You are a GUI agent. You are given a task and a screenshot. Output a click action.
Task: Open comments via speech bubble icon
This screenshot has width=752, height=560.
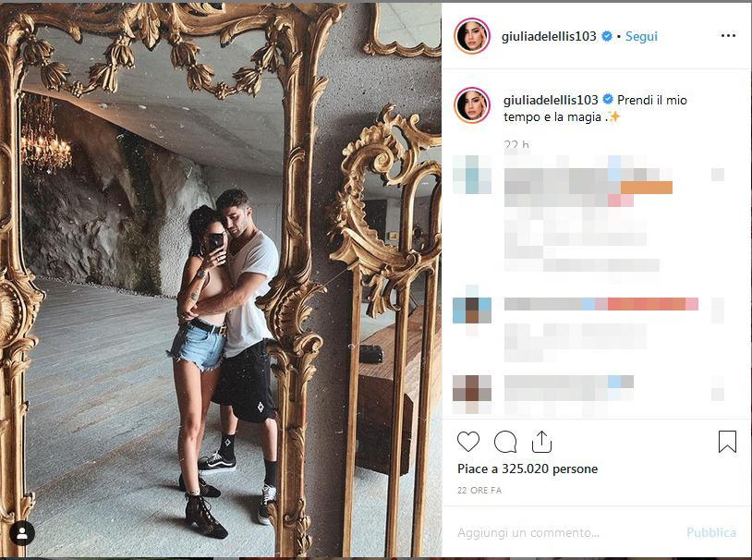[x=505, y=442]
